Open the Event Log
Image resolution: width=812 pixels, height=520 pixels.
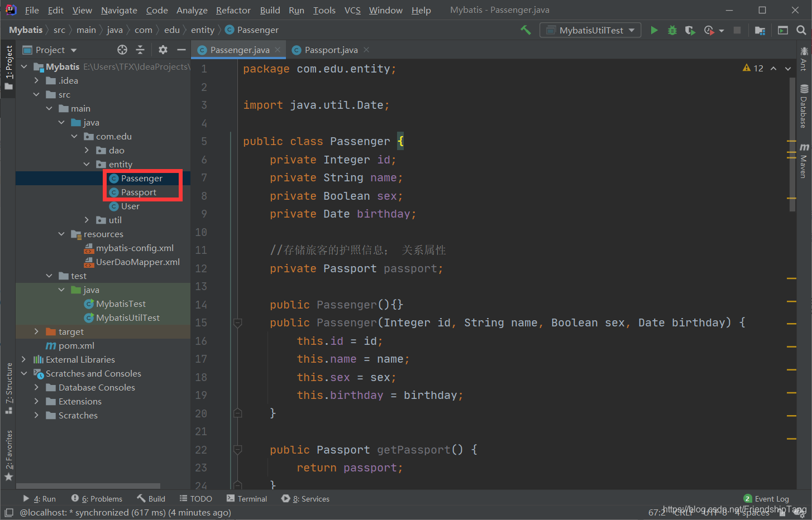[766, 499]
